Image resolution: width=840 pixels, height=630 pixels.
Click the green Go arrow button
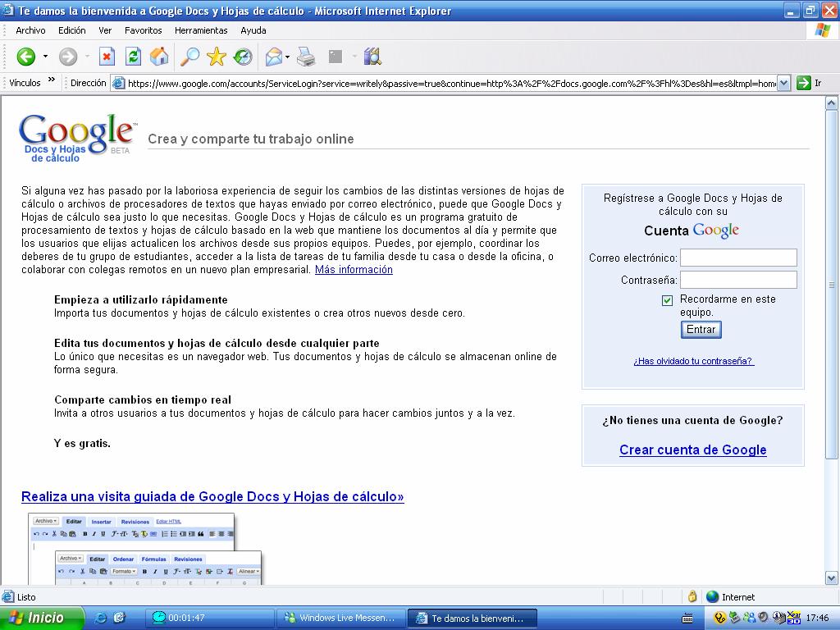coord(804,83)
